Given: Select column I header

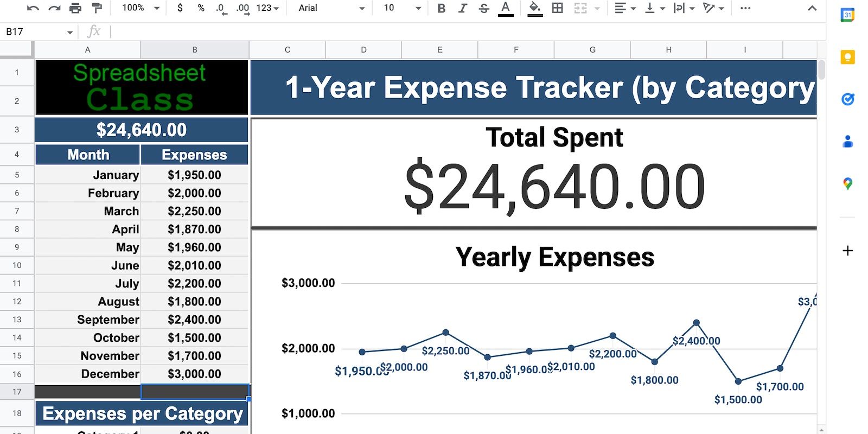Looking at the screenshot, I should [x=745, y=50].
